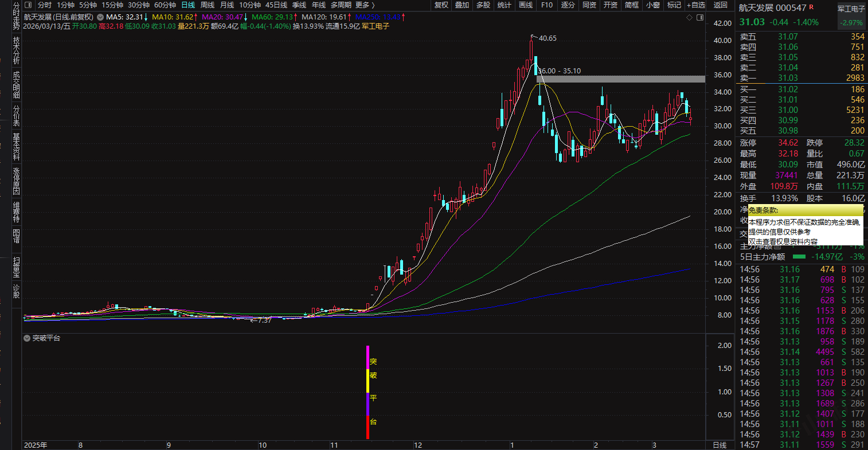Toggle the left panel layout icon
This screenshot has height=450, width=868.
pyautogui.click(x=28, y=5)
